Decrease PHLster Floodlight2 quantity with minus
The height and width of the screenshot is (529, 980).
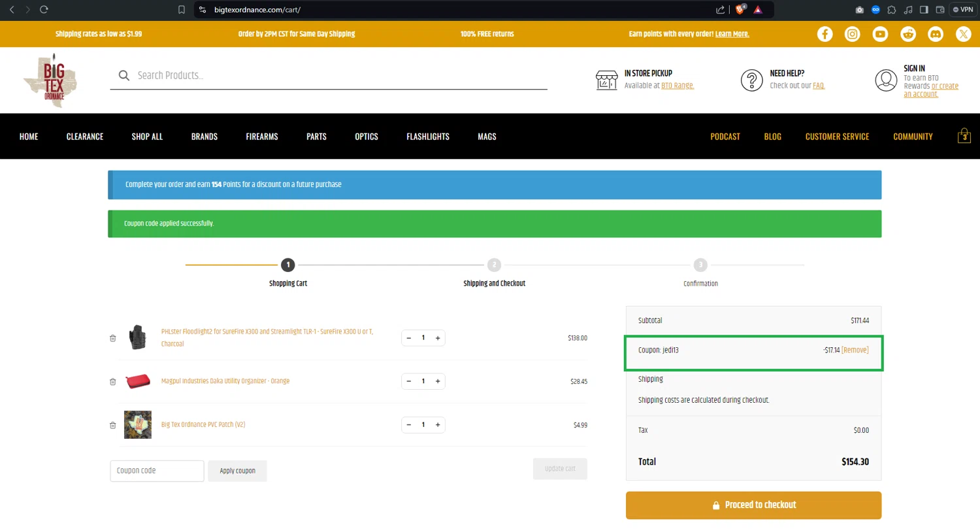coord(409,338)
